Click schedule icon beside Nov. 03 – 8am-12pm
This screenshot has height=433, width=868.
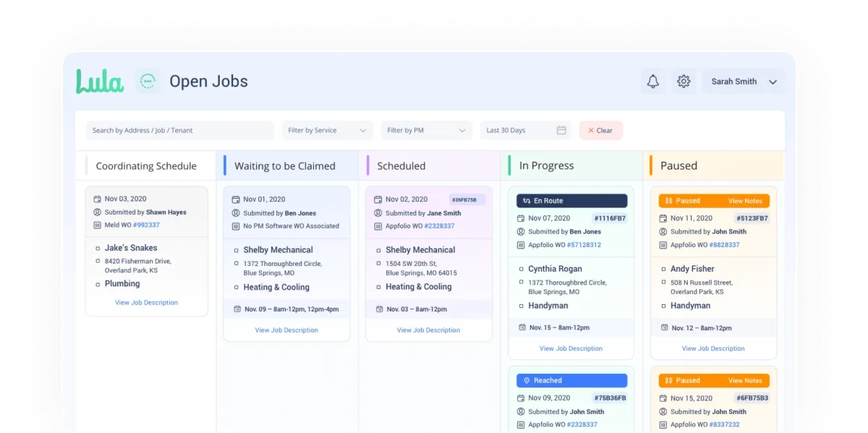click(380, 309)
